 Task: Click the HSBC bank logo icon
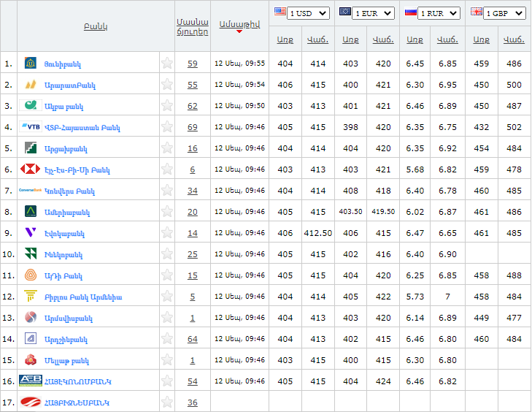(31, 169)
